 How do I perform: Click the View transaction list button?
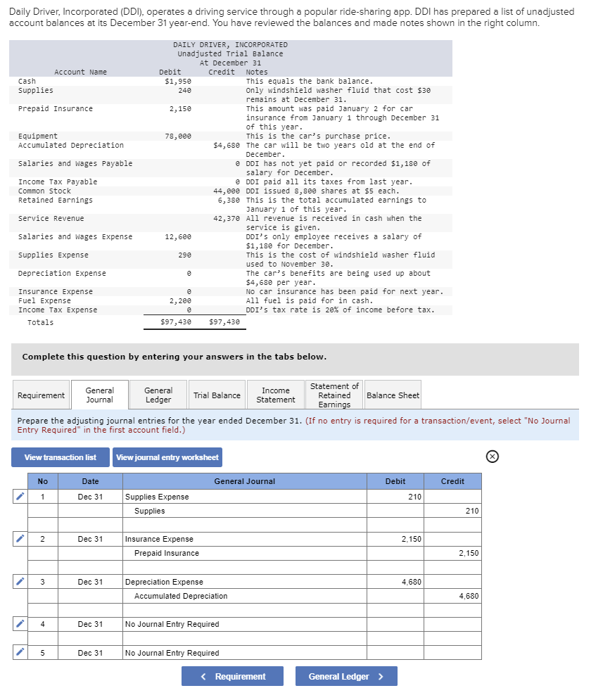[60, 457]
